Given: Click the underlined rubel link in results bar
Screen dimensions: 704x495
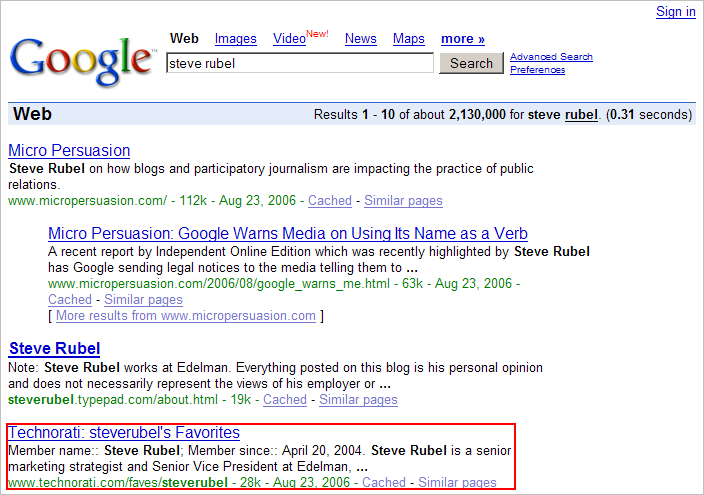Looking at the screenshot, I should tap(581, 115).
